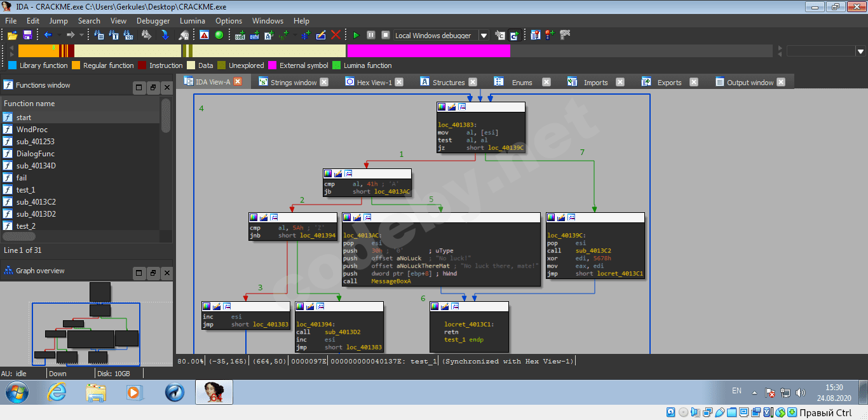Screen dimensions: 868x420
Task: Click the terminate process stop button
Action: coord(385,36)
